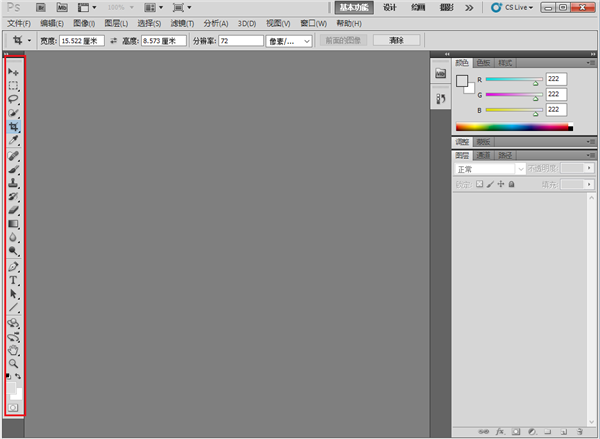Click the color spectrum ramp bar
This screenshot has height=439, width=600.
click(x=514, y=127)
